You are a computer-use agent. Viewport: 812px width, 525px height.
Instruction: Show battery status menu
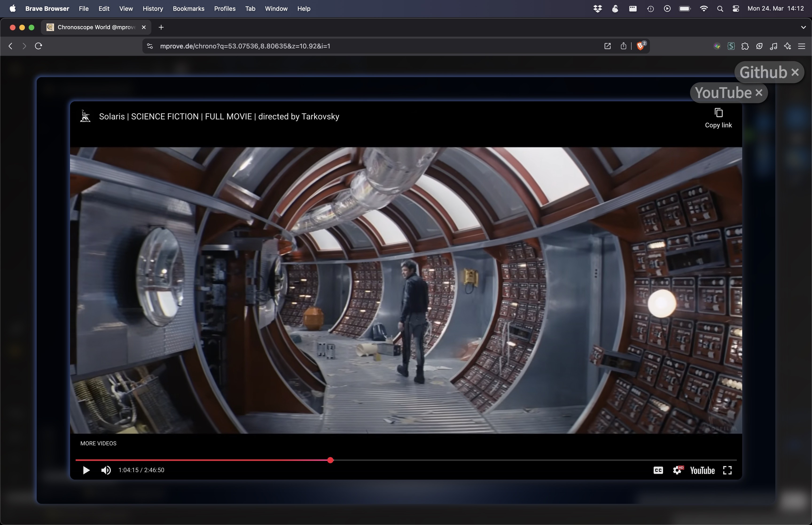(685, 8)
